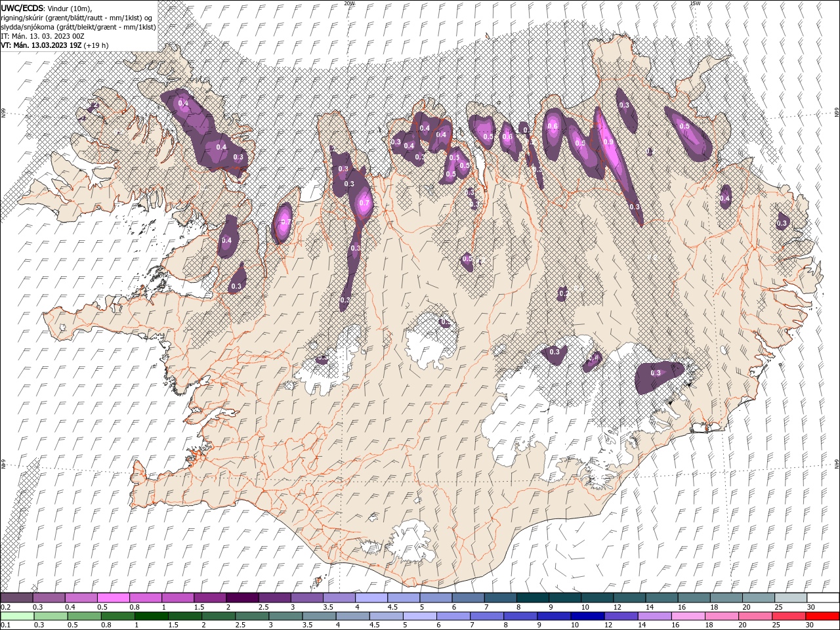Pick top-row bright pink swatch between 0.5 and 0.8

pyautogui.click(x=113, y=598)
